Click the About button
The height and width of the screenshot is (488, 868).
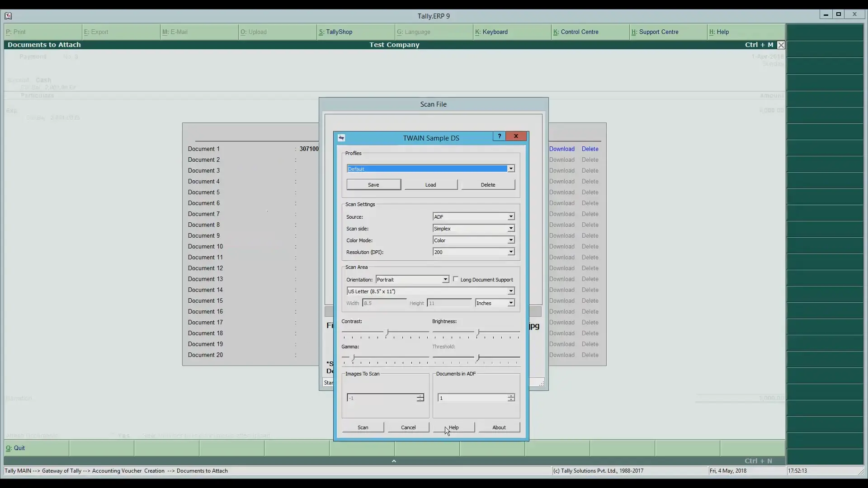(x=499, y=427)
